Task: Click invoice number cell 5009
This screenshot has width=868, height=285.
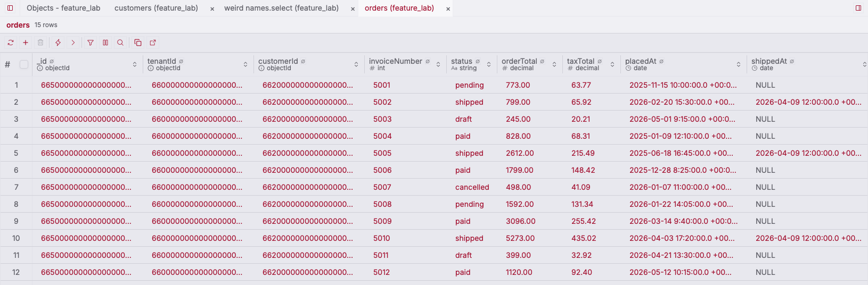Action: click(405, 221)
